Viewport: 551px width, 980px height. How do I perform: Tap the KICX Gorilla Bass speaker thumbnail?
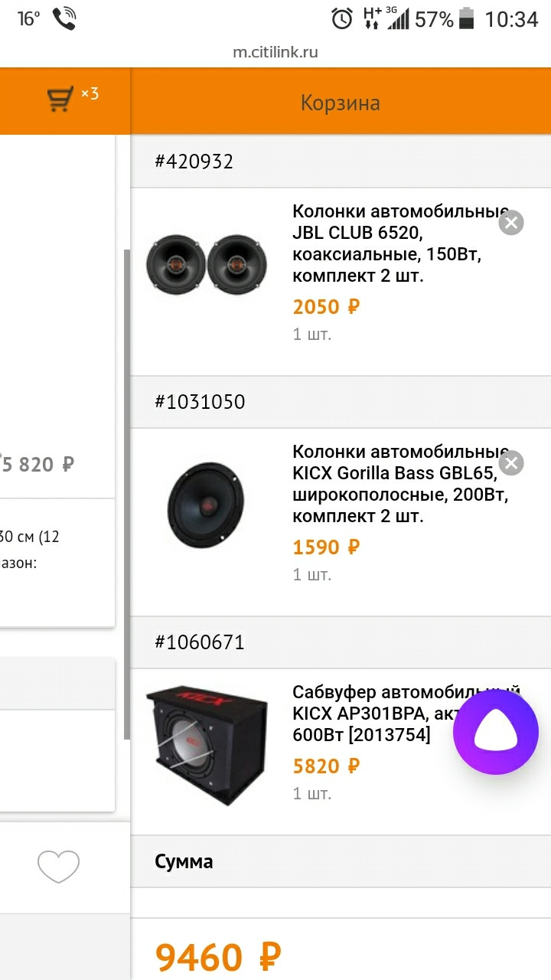coord(206,505)
